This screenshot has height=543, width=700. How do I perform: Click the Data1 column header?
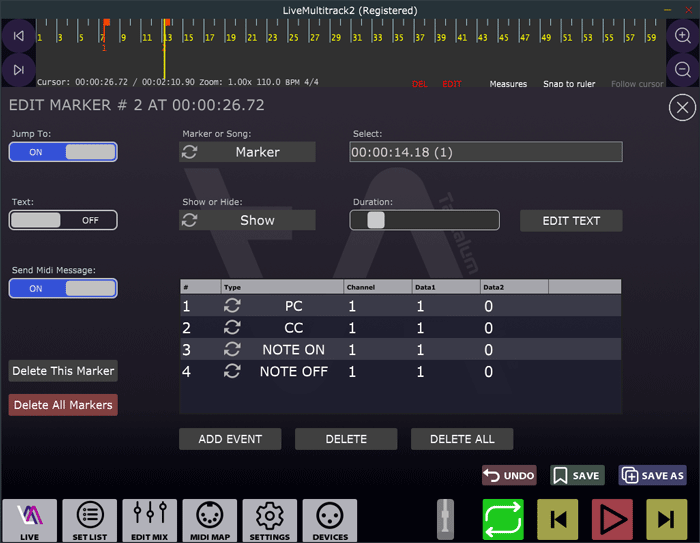pos(446,287)
